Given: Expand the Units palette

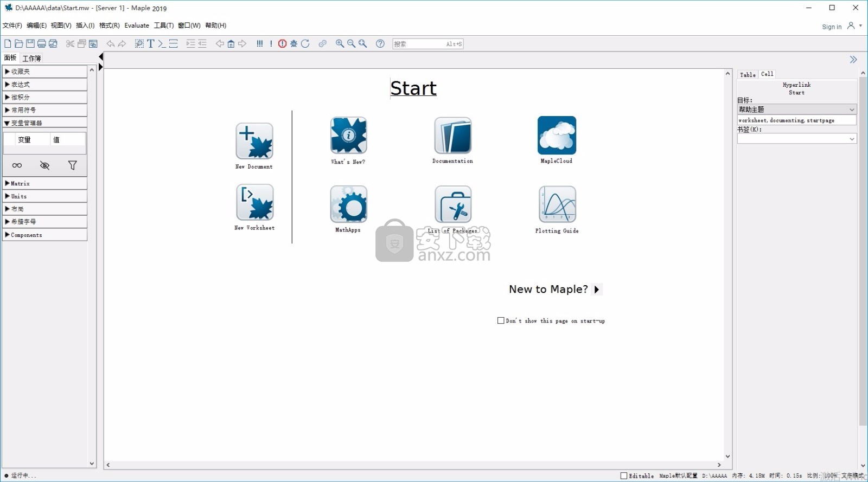Looking at the screenshot, I should (x=45, y=196).
